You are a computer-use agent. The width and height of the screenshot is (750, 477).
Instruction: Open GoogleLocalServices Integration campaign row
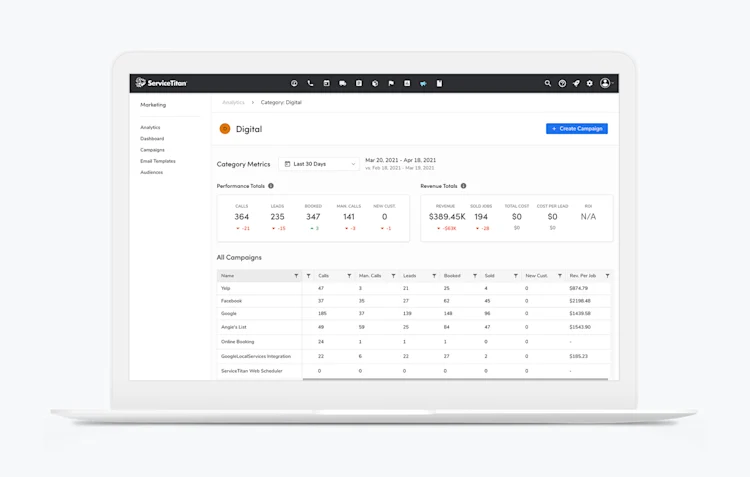point(414,356)
